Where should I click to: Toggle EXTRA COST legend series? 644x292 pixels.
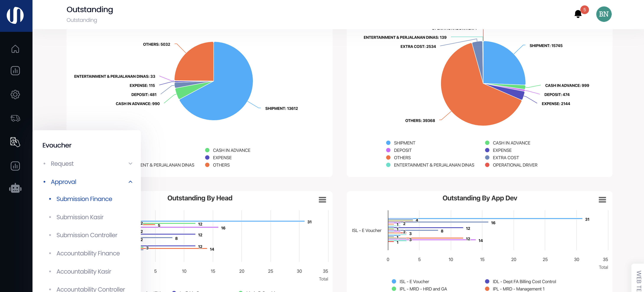click(x=506, y=158)
